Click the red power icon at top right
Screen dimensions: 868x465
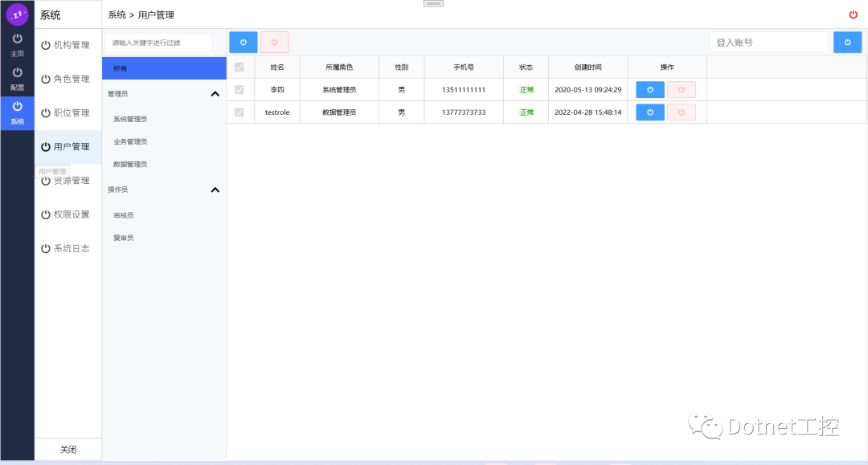(853, 15)
